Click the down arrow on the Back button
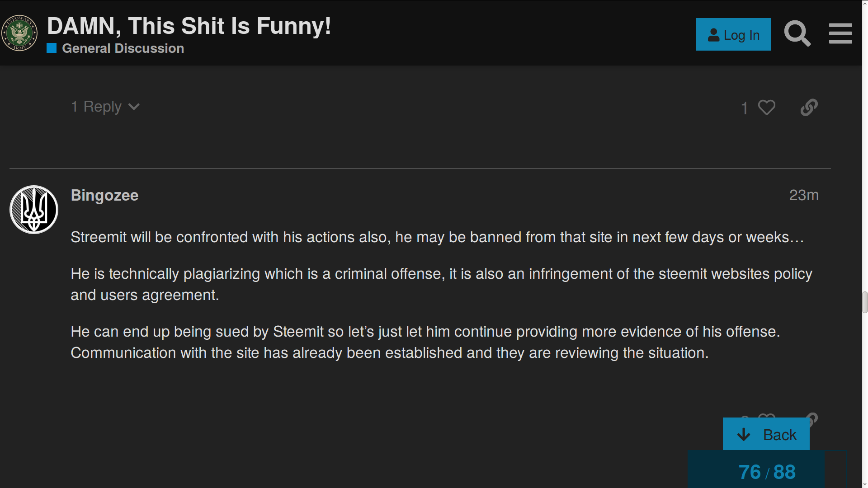 pyautogui.click(x=744, y=435)
